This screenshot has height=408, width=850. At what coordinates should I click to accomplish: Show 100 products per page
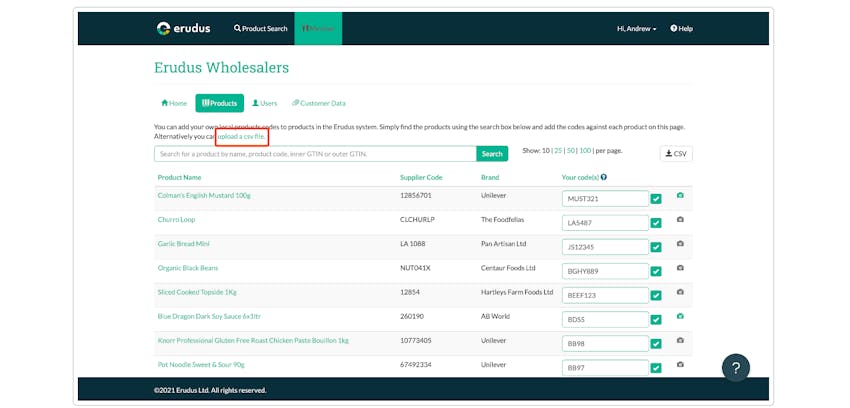(584, 151)
